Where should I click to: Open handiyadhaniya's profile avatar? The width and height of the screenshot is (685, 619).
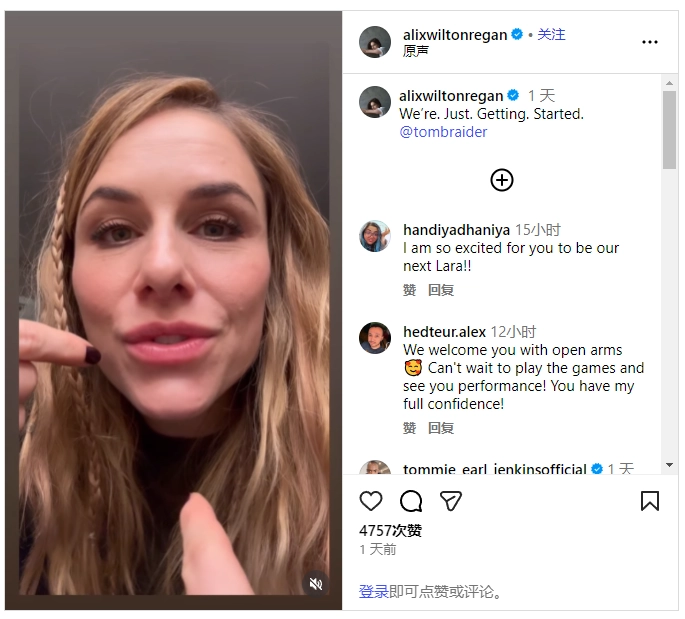click(374, 236)
